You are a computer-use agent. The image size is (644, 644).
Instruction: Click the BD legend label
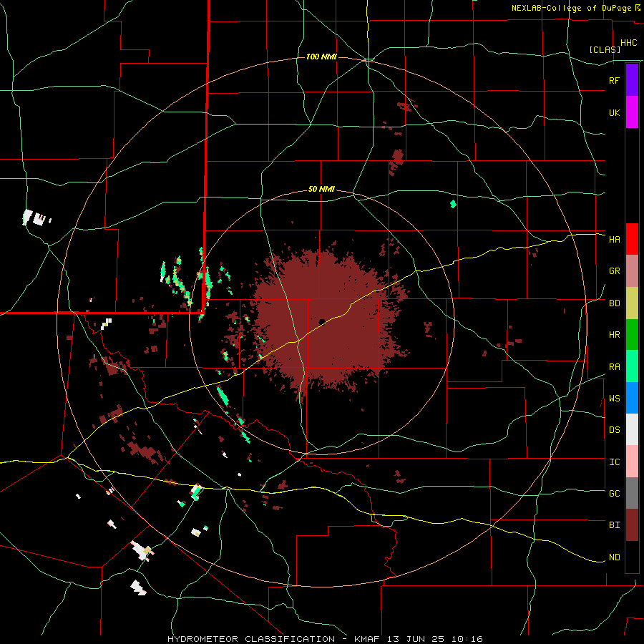[614, 303]
